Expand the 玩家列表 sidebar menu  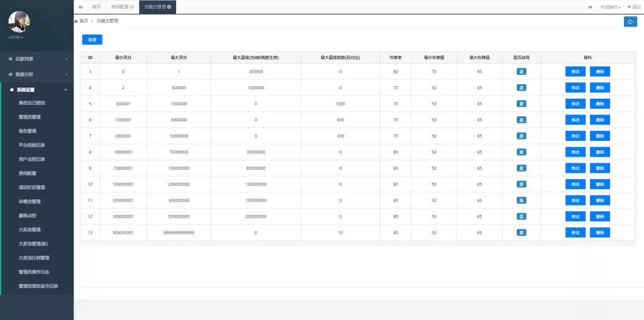pyautogui.click(x=36, y=59)
